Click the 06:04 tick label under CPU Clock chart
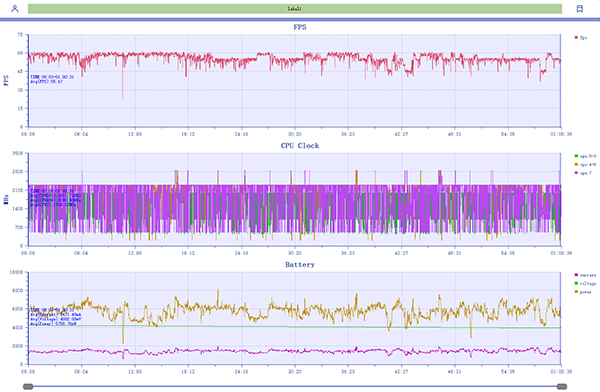Image resolution: width=600 pixels, height=392 pixels. coord(81,253)
